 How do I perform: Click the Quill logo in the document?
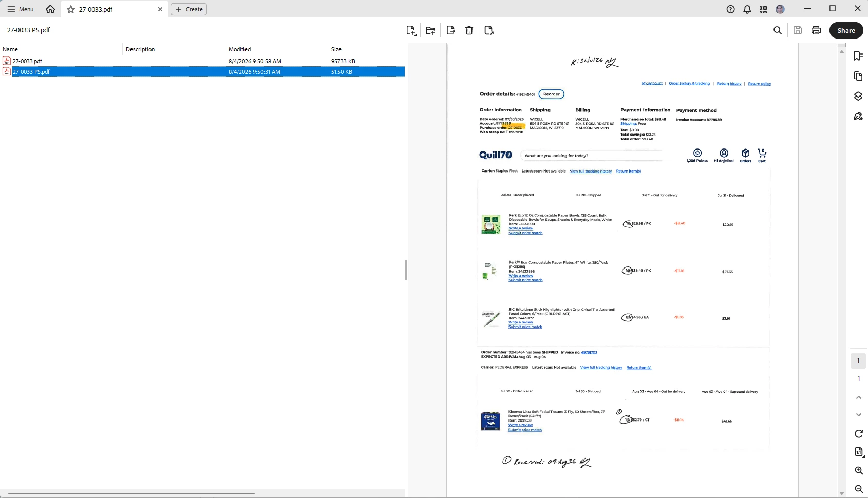(495, 155)
